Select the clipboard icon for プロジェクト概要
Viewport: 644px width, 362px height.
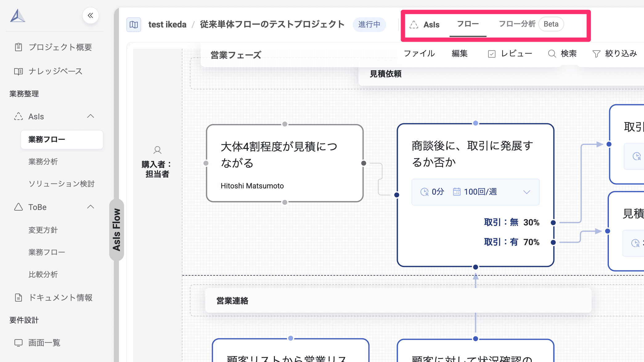click(18, 47)
